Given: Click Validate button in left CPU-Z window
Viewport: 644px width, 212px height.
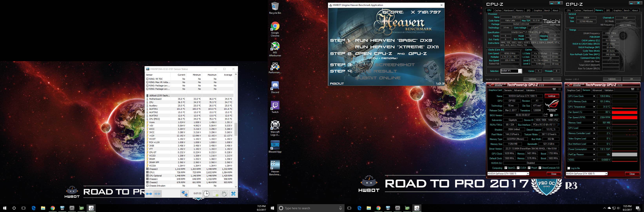Looking at the screenshot, I should coord(532,79).
